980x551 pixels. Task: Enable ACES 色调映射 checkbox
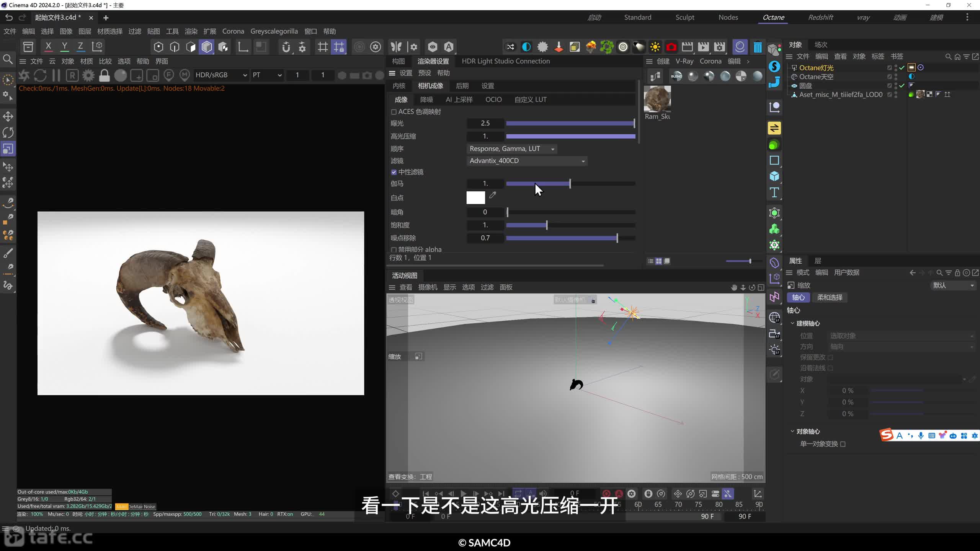pos(394,112)
